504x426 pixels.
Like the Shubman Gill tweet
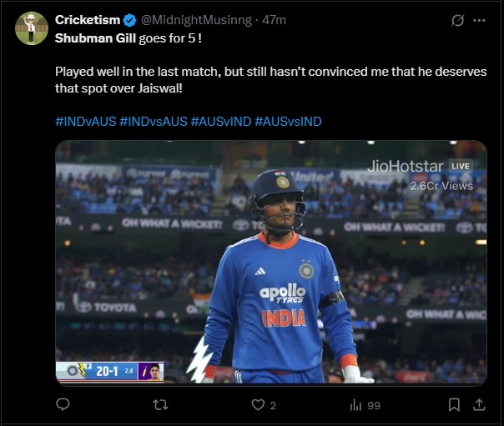click(259, 404)
